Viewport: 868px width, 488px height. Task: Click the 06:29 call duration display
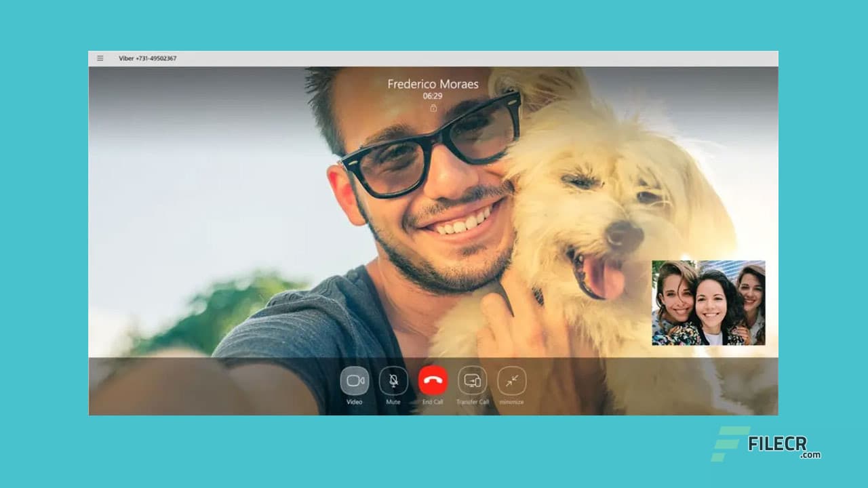pos(432,96)
